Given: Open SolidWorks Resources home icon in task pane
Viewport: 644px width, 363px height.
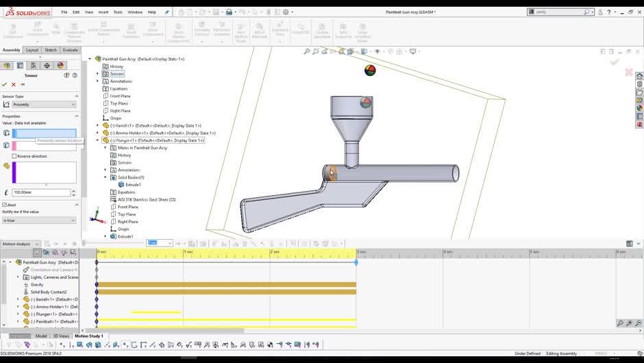Looking at the screenshot, I should click(639, 76).
